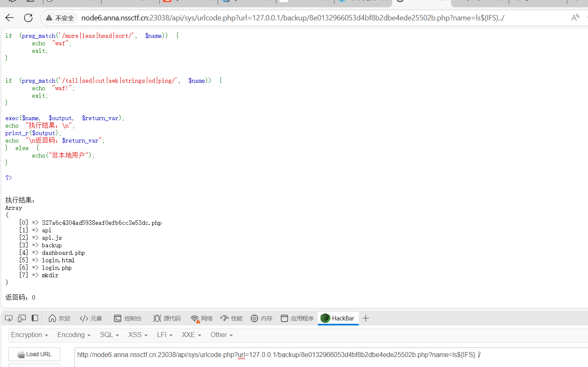Switch to the 源代码 sources tab
This screenshot has height=367, width=588.
[x=167, y=318]
